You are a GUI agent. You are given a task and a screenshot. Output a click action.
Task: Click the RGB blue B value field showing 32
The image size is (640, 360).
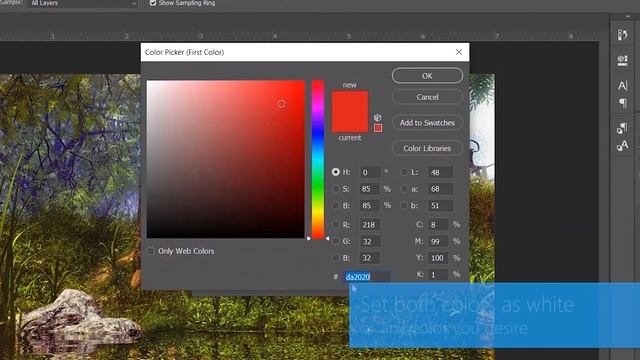[370, 258]
